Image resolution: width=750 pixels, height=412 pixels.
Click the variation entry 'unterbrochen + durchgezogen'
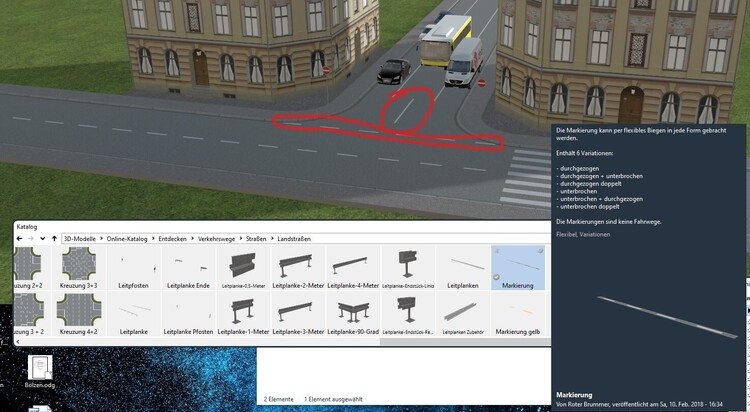click(601, 199)
